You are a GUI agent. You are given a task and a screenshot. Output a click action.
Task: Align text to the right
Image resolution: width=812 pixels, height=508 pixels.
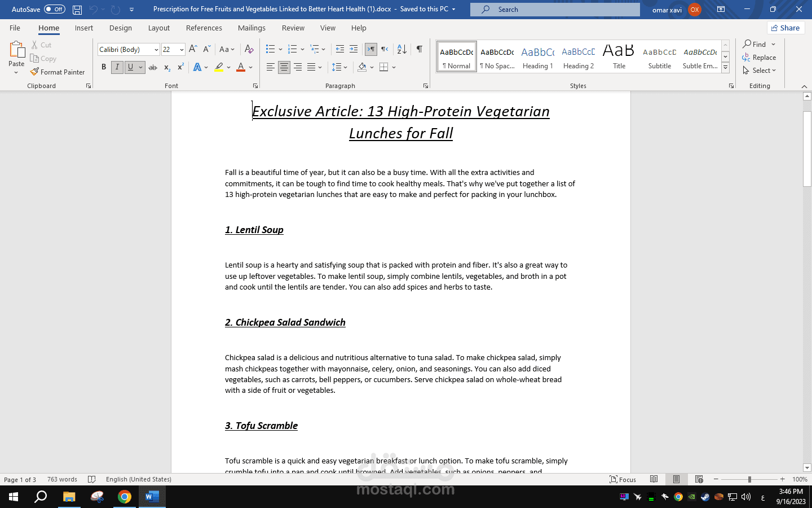[x=298, y=67]
